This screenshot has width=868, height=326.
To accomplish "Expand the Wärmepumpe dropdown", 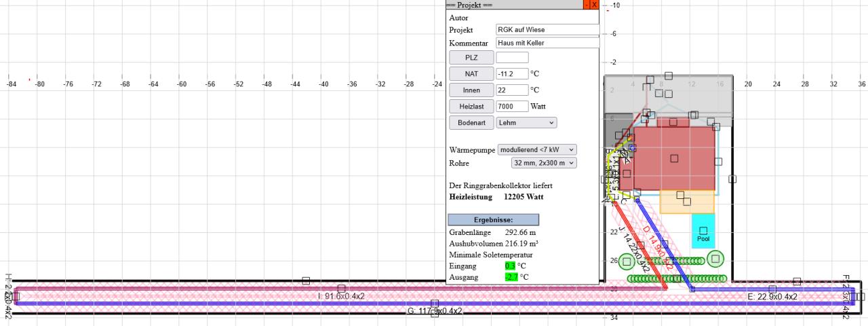I will click(537, 149).
